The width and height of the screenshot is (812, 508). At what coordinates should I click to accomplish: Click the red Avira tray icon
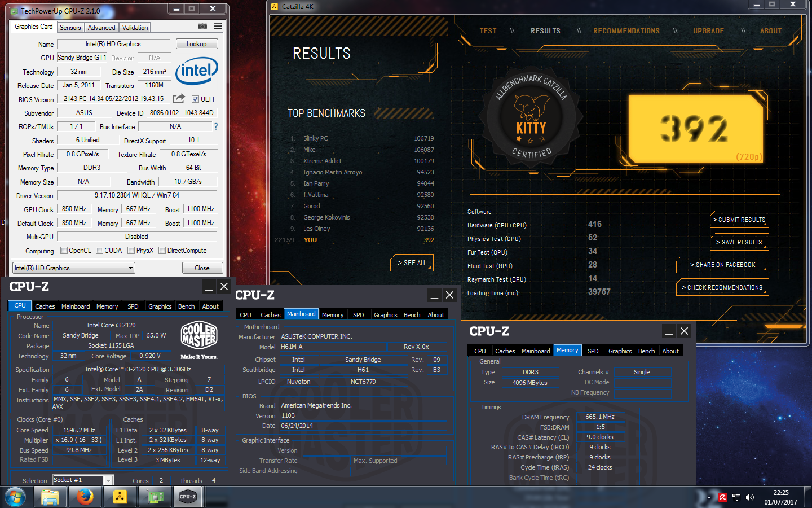pyautogui.click(x=723, y=497)
